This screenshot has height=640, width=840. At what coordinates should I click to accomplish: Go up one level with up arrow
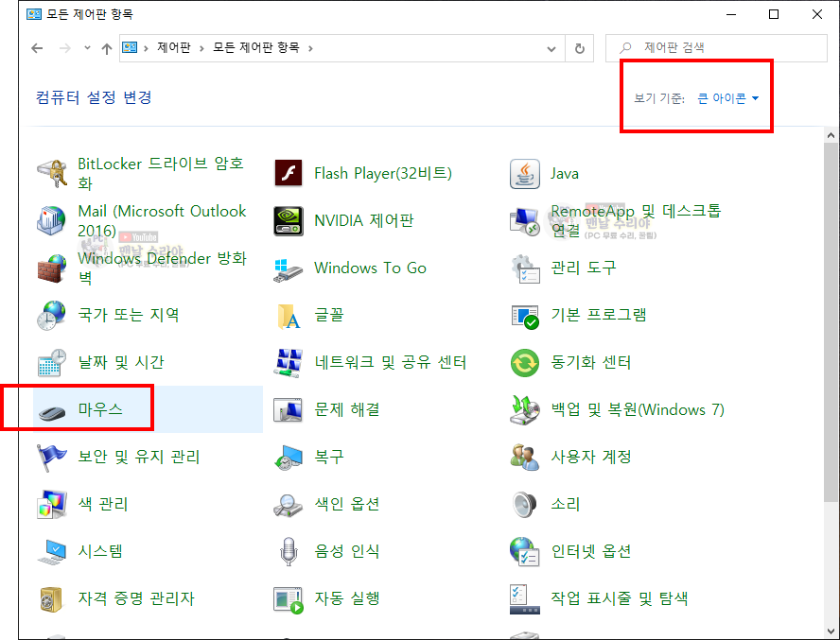click(x=107, y=49)
